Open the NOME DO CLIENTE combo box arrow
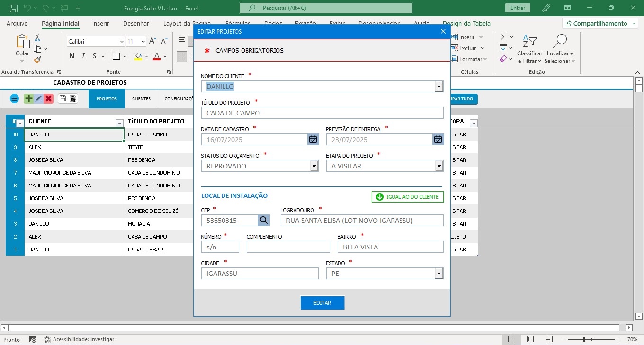644x345 pixels. tap(439, 87)
